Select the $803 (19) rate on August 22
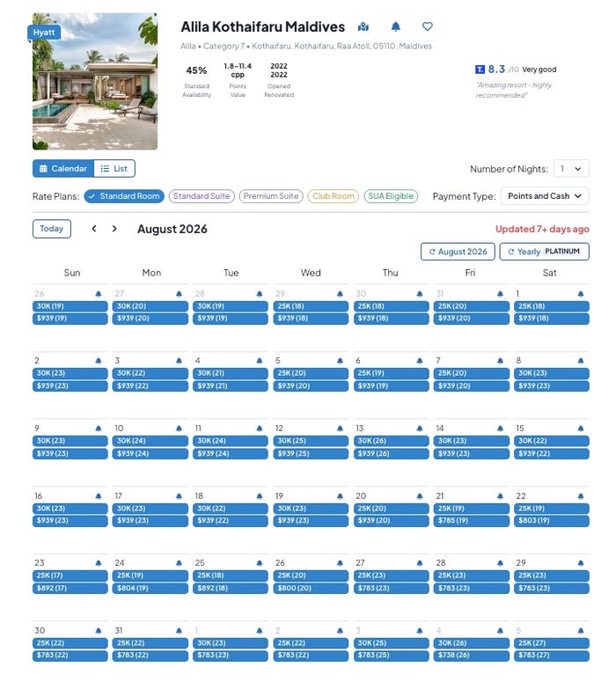Image resolution: width=616 pixels, height=696 pixels. pos(552,521)
